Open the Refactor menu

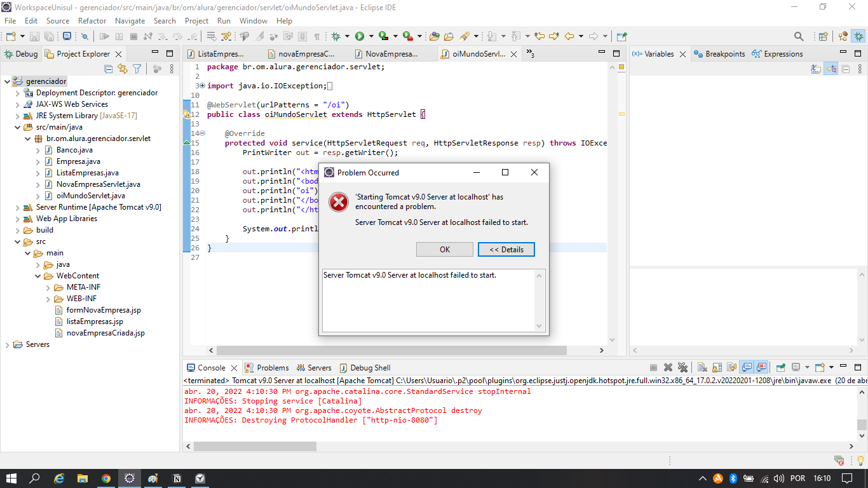(92, 20)
